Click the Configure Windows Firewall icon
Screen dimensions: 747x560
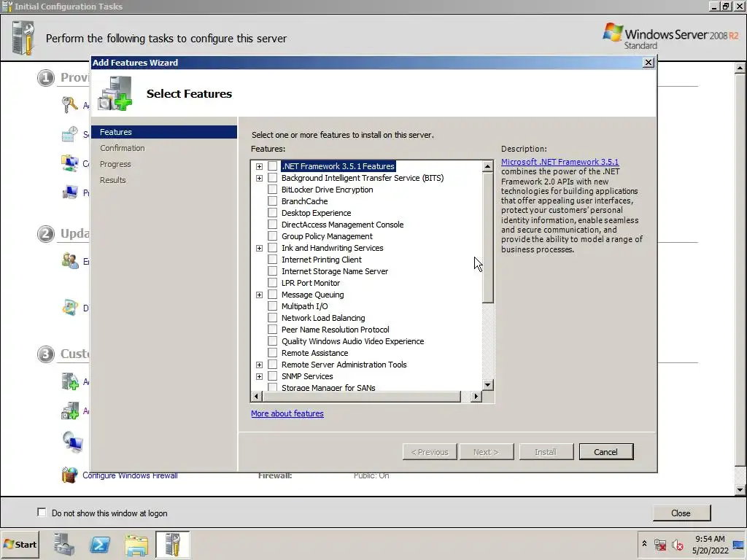pyautogui.click(x=69, y=475)
